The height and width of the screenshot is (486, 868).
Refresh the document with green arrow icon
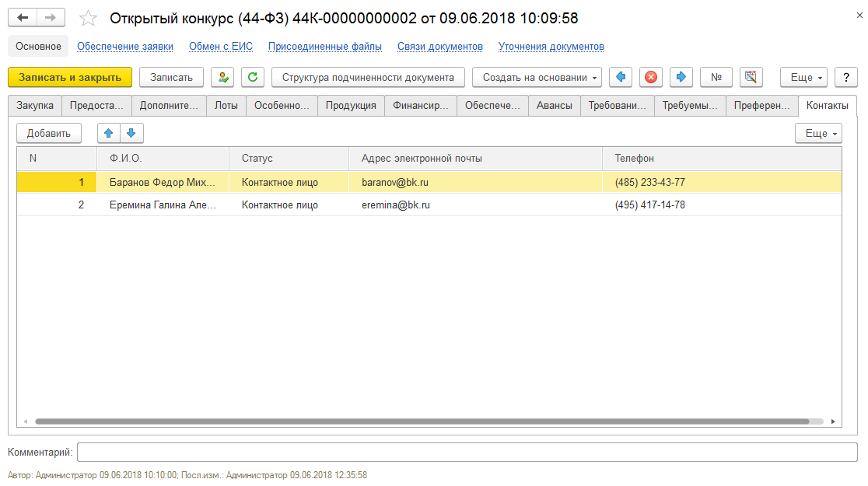tap(253, 78)
